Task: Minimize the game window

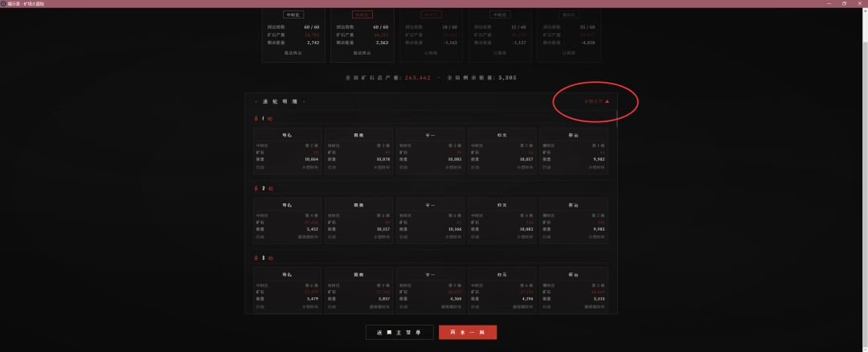Action: tap(829, 3)
